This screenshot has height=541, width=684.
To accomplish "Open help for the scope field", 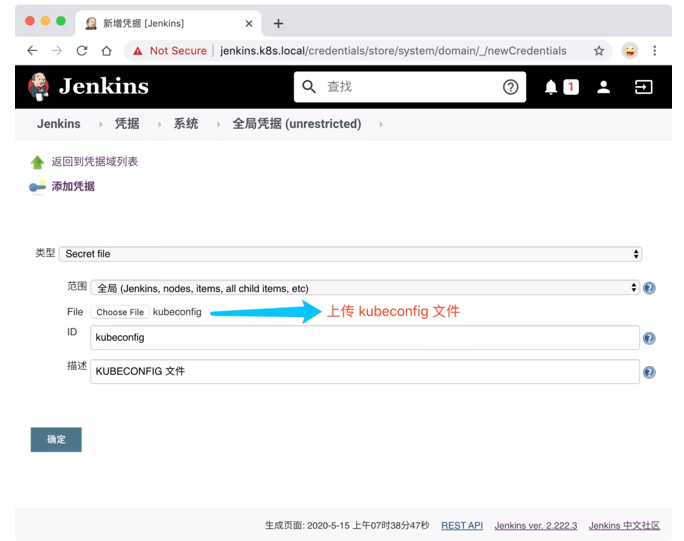I will (x=649, y=288).
